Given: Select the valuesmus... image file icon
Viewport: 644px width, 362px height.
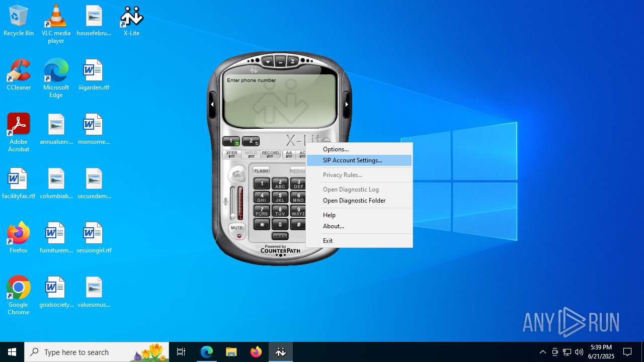Looking at the screenshot, I should pos(94,293).
